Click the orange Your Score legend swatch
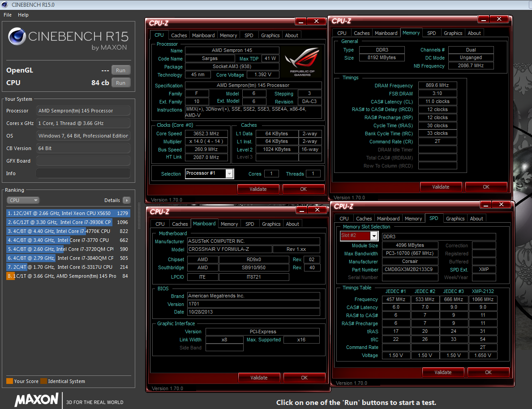The width and height of the screenshot is (532, 409). 9,381
